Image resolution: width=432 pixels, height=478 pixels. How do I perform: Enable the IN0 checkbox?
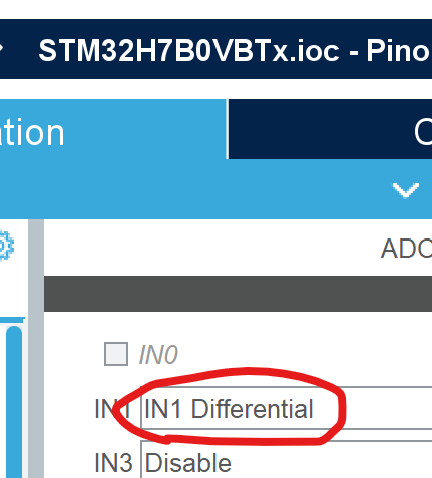[x=116, y=354]
